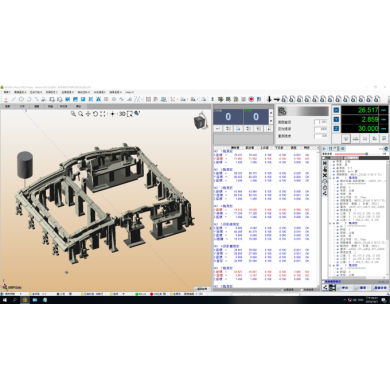Toggle the 3D view button
This screenshot has width=390, height=390.
(x=122, y=114)
